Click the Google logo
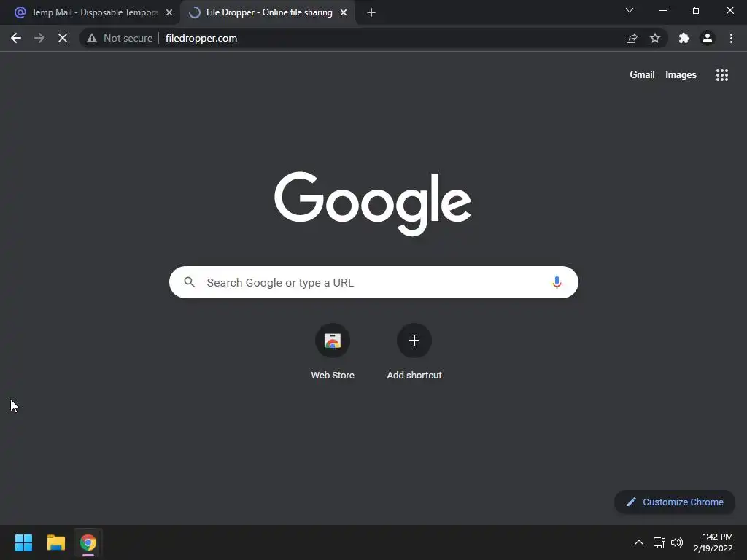Image resolution: width=747 pixels, height=560 pixels. pos(373,203)
